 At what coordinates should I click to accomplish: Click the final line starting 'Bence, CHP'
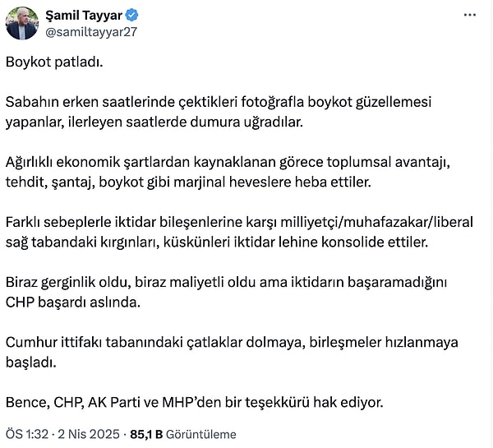coord(194,402)
